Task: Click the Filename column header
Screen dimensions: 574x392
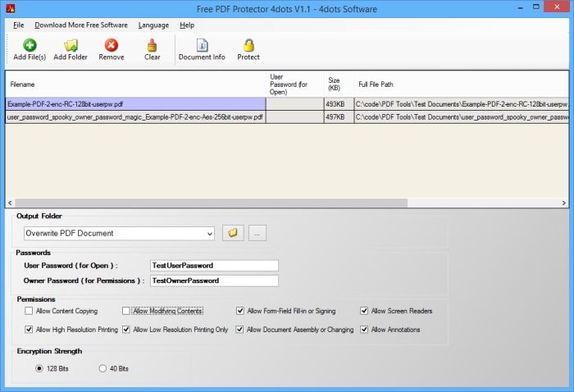Action: (135, 84)
